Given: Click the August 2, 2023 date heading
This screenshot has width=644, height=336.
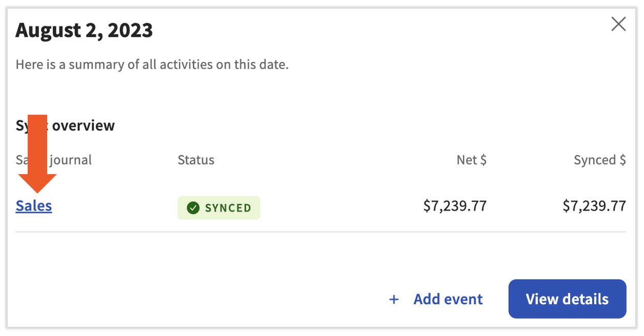Looking at the screenshot, I should coord(84,31).
